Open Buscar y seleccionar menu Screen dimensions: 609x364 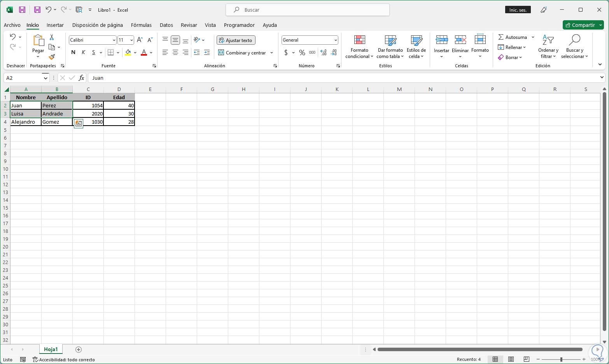click(574, 47)
